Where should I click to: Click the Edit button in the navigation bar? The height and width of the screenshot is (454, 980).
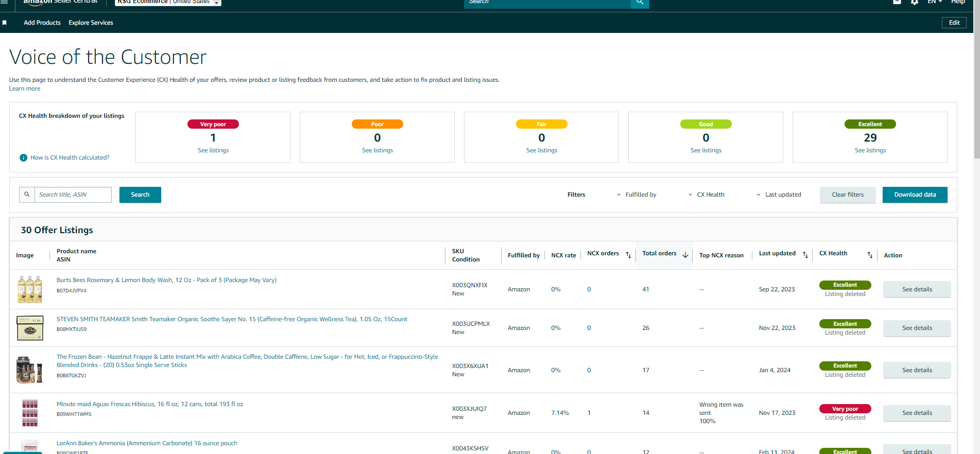[x=954, y=23]
